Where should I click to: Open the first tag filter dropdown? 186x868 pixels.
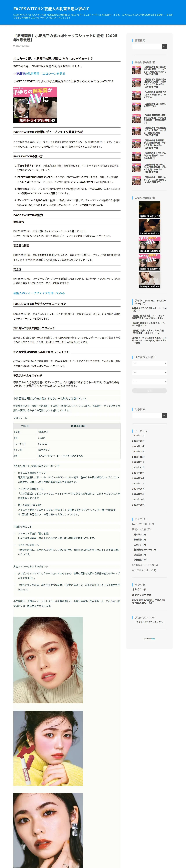click(149, 363)
